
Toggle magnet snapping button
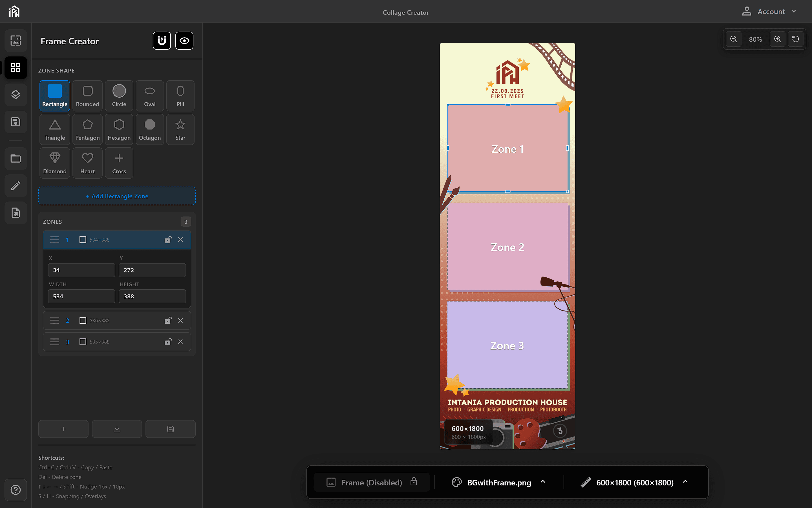162,41
